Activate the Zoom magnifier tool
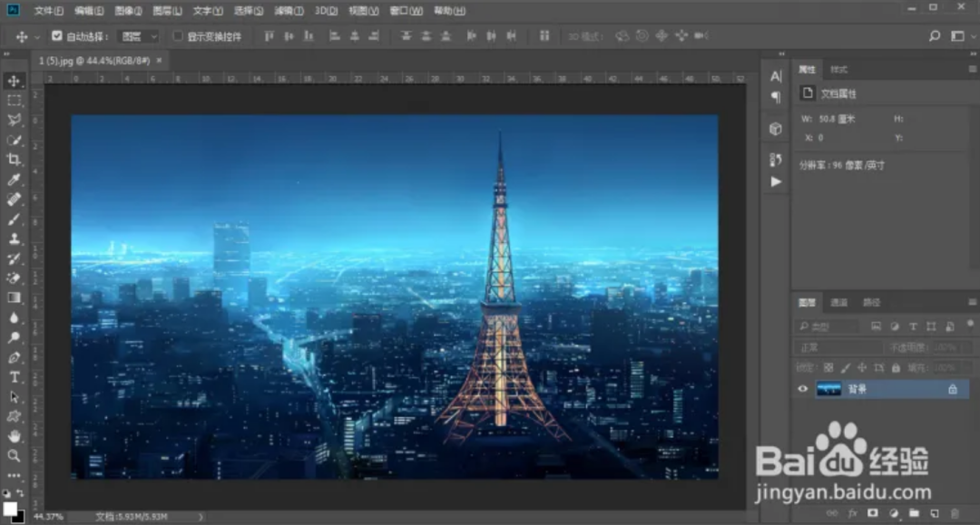 point(15,455)
